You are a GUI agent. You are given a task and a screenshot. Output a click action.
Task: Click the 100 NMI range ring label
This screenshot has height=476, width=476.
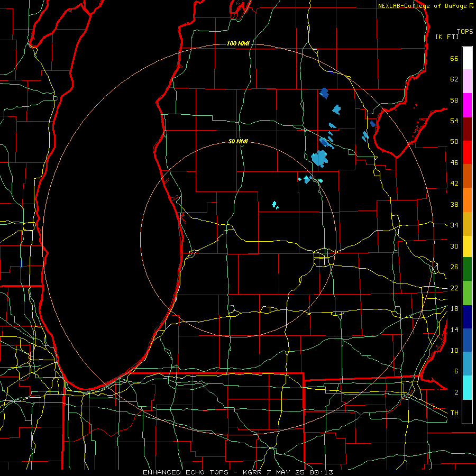tap(238, 43)
